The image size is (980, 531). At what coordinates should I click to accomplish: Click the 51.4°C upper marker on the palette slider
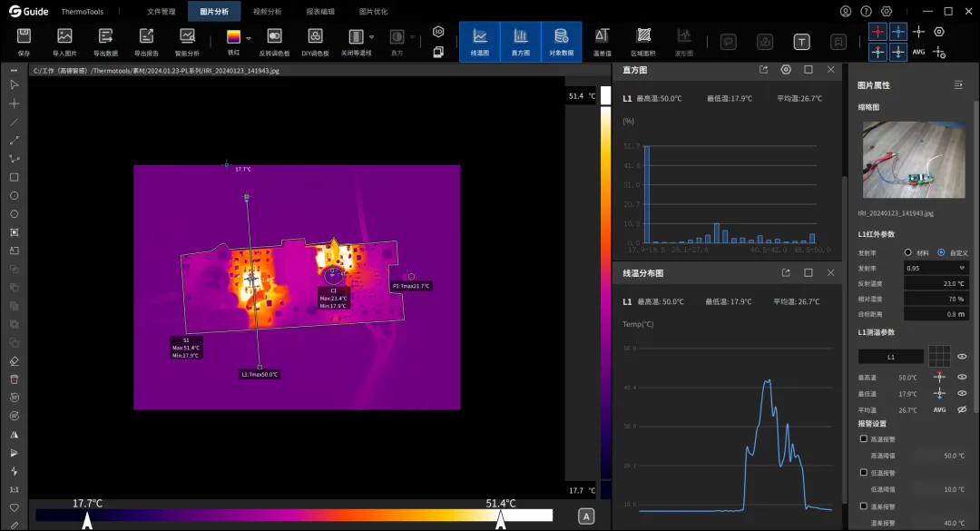pos(501,520)
